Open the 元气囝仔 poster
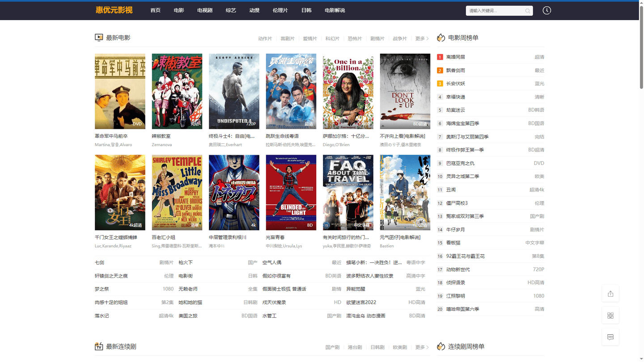Image resolution: width=644 pixels, height=362 pixels. click(405, 193)
